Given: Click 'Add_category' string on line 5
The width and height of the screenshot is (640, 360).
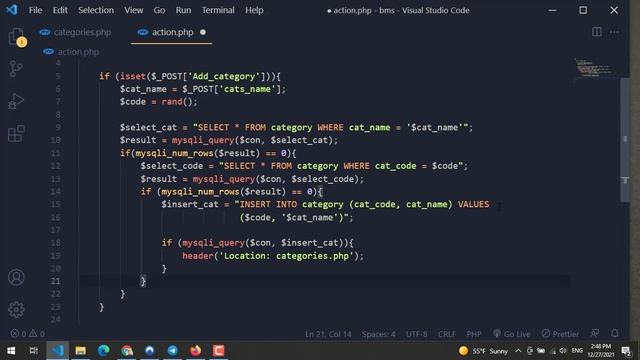Looking at the screenshot, I should pos(224,76).
